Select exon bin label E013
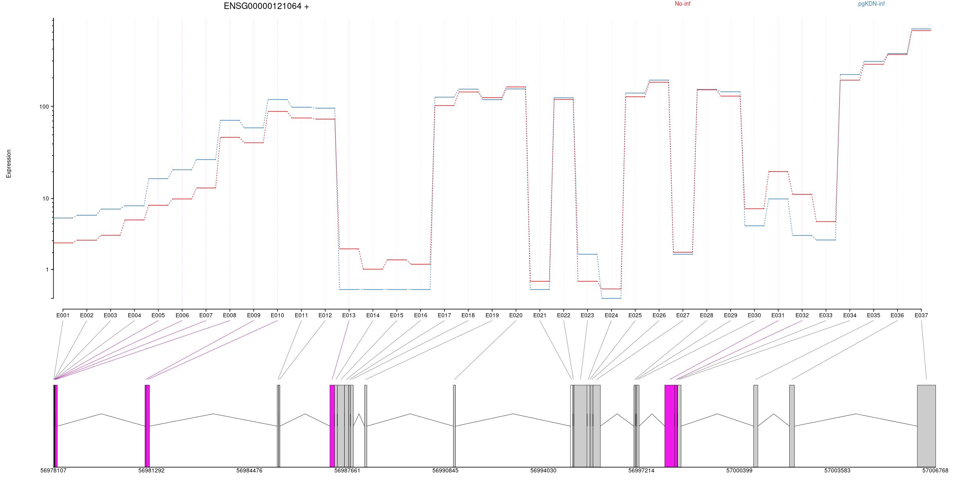Viewport: 980px width, 490px height. pyautogui.click(x=349, y=315)
